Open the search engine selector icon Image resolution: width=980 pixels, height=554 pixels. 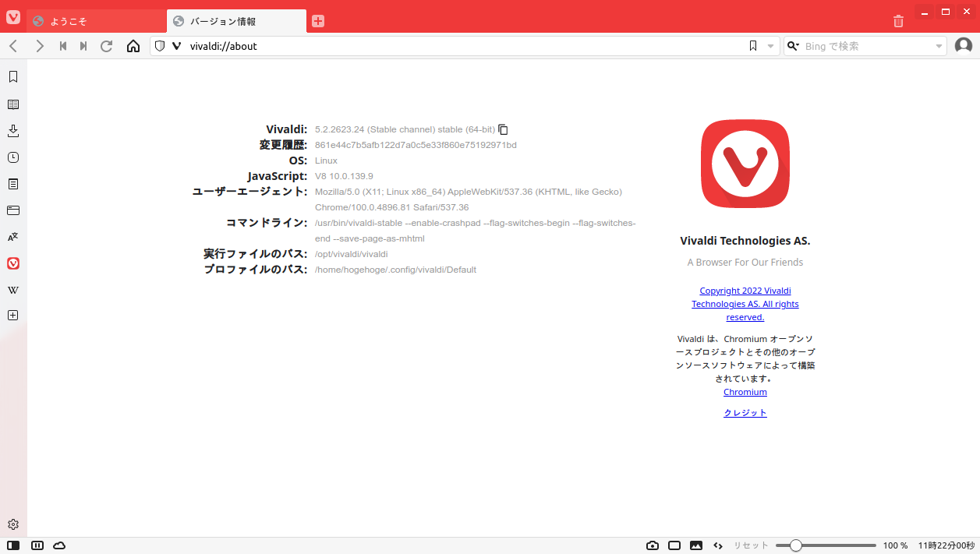[794, 46]
